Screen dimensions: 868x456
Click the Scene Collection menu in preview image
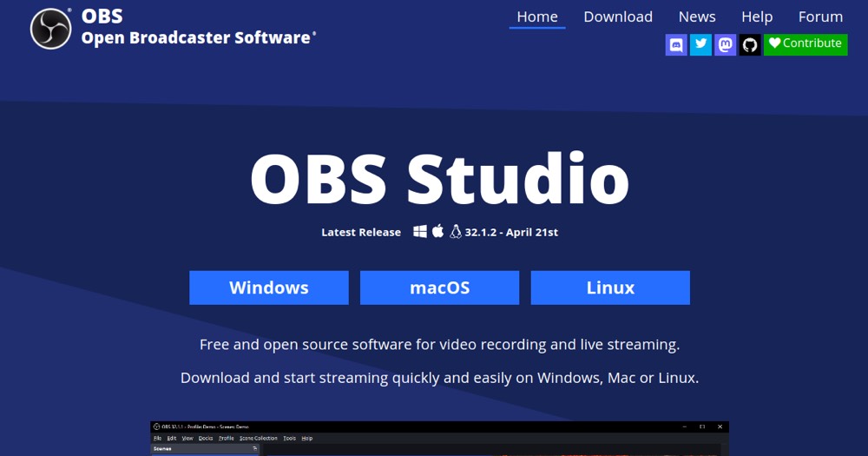[258, 439]
